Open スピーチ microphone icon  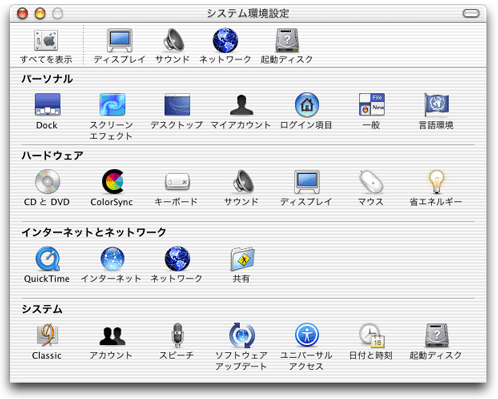177,335
